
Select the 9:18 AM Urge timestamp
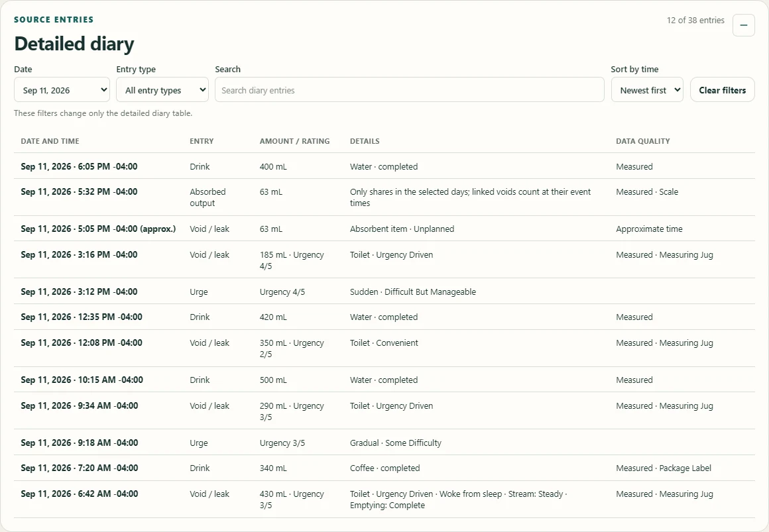coord(80,443)
